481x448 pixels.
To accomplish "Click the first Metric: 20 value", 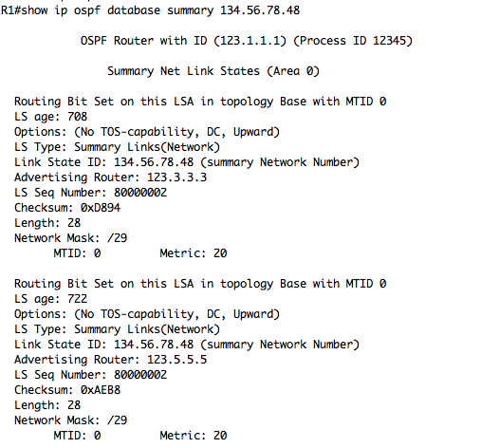I will [x=194, y=253].
